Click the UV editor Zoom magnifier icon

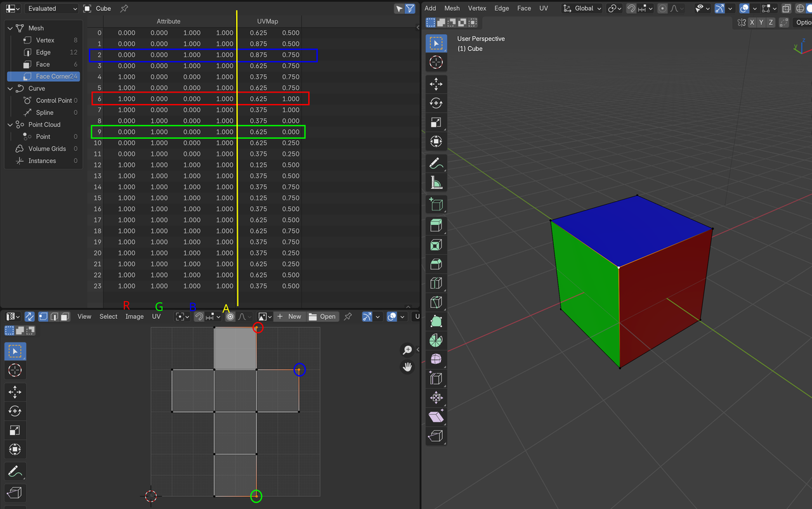coord(408,350)
